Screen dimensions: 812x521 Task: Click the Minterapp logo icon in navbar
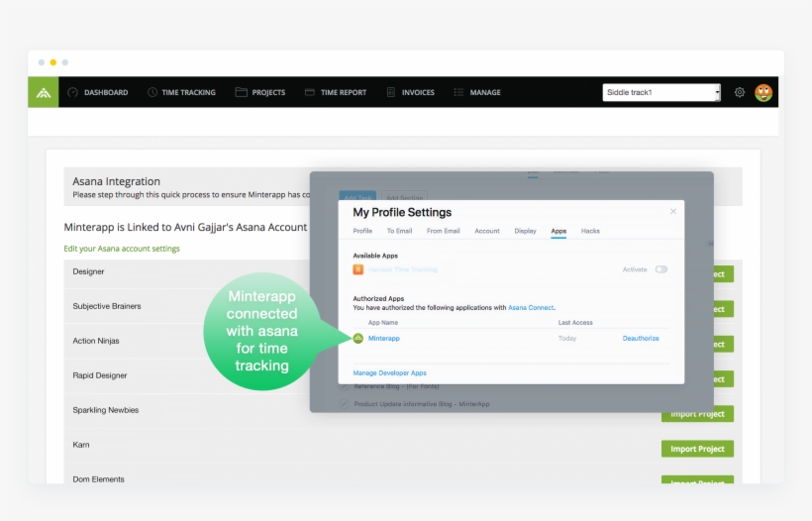43,92
